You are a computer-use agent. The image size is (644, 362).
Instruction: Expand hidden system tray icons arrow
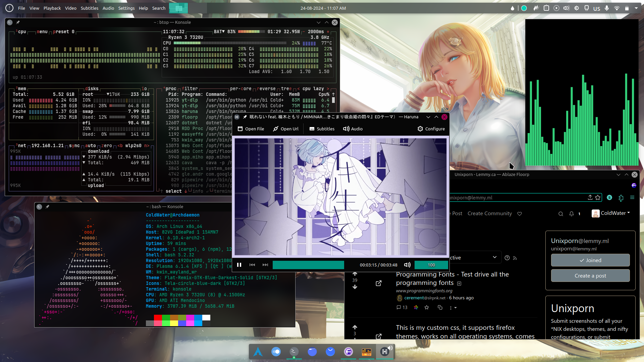636,8
